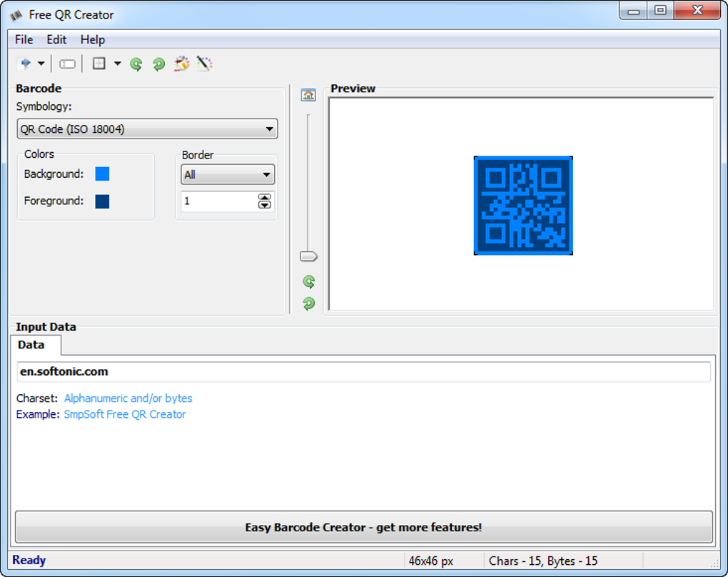Click the 'Border' group label
The height and width of the screenshot is (577, 728).
point(198,155)
